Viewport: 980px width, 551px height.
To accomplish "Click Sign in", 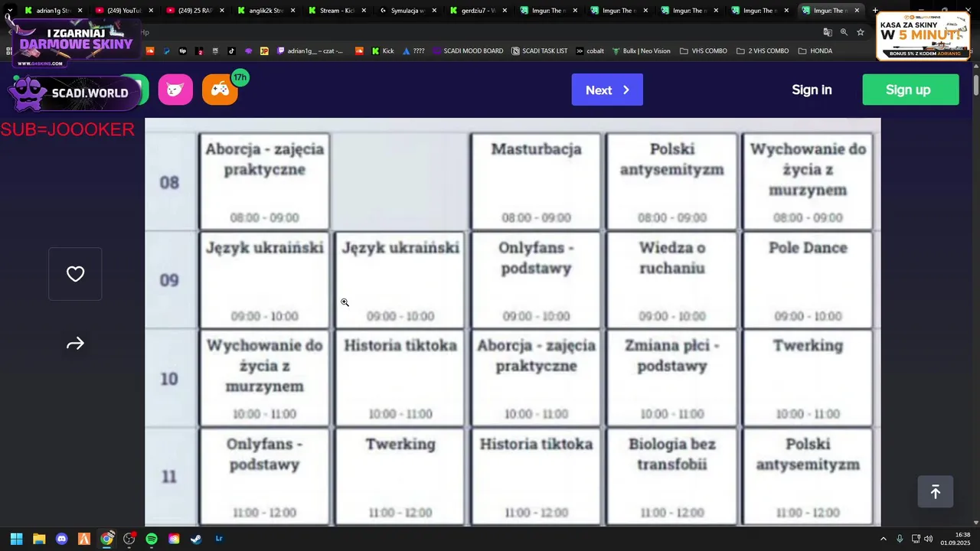I will click(812, 90).
